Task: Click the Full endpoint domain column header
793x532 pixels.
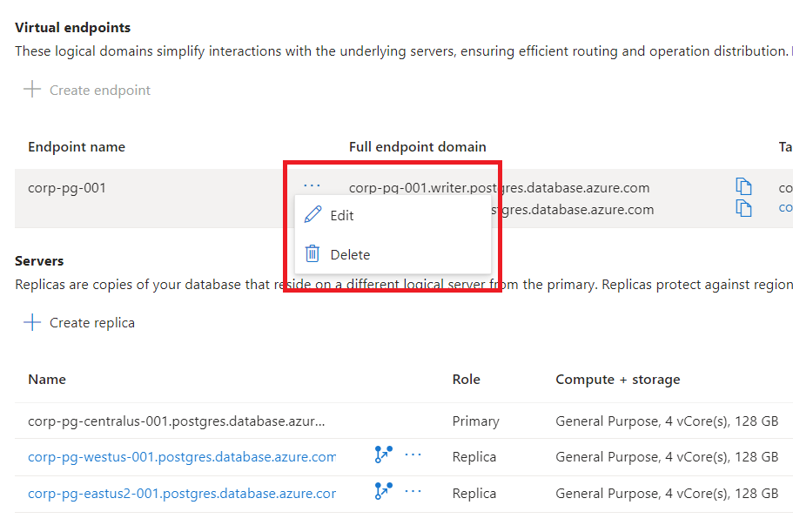Action: tap(418, 147)
